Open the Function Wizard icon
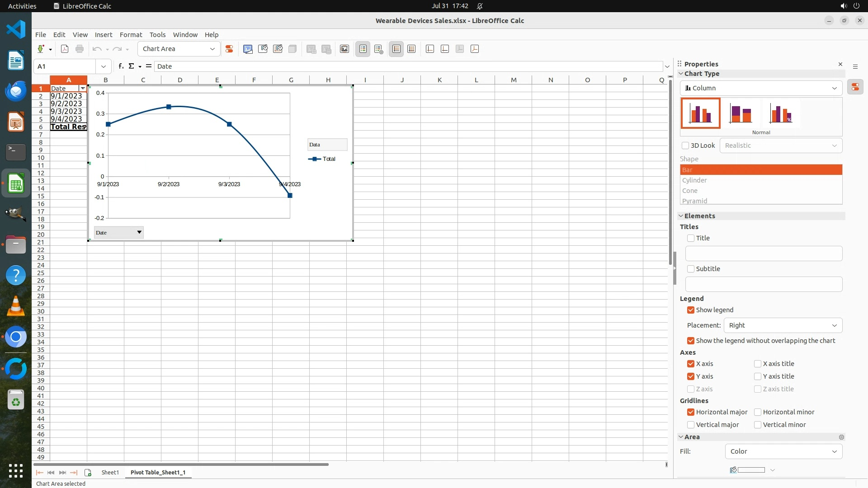The width and height of the screenshot is (868, 488). [121, 66]
